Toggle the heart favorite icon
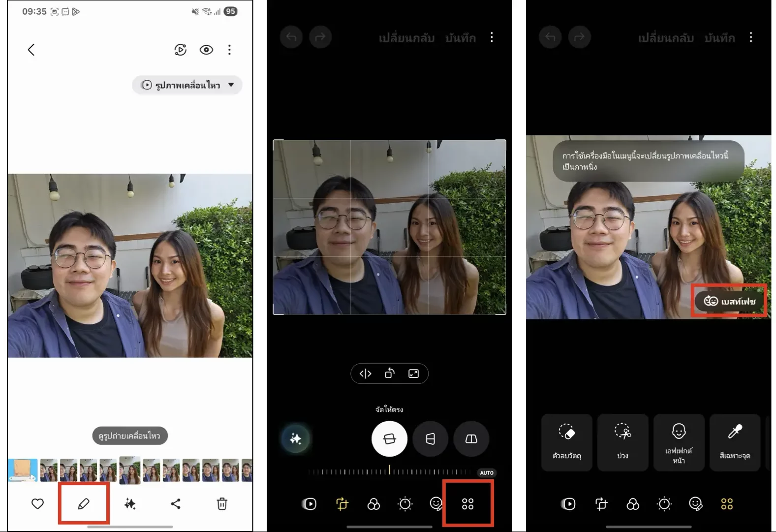The image size is (776, 532). click(38, 503)
